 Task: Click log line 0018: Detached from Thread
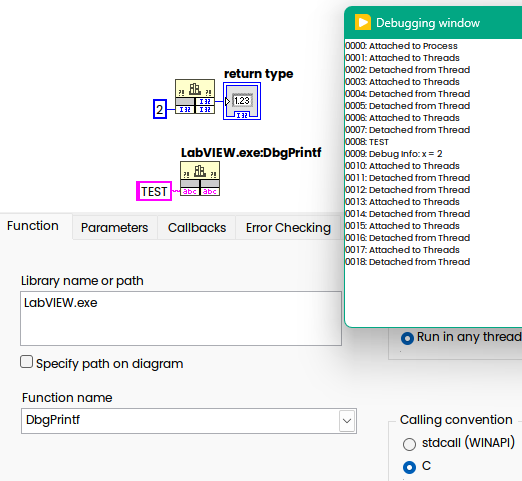(x=408, y=262)
